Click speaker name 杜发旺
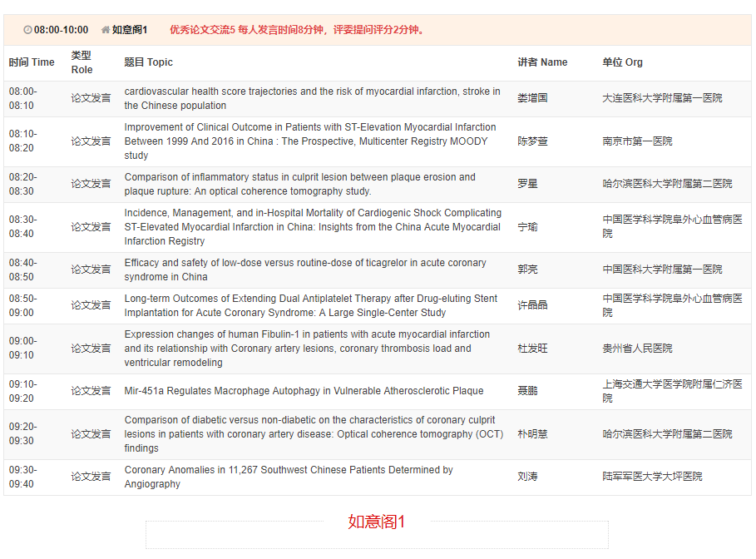This screenshot has height=559, width=756. pos(533,349)
